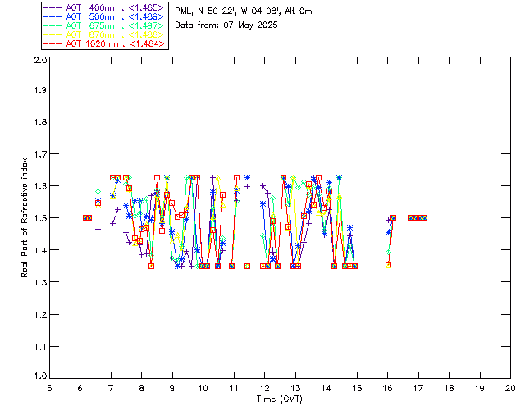Image resolution: width=525 pixels, height=420 pixels.
Task: Click the 1.5 y-axis label
Action: click(x=40, y=218)
